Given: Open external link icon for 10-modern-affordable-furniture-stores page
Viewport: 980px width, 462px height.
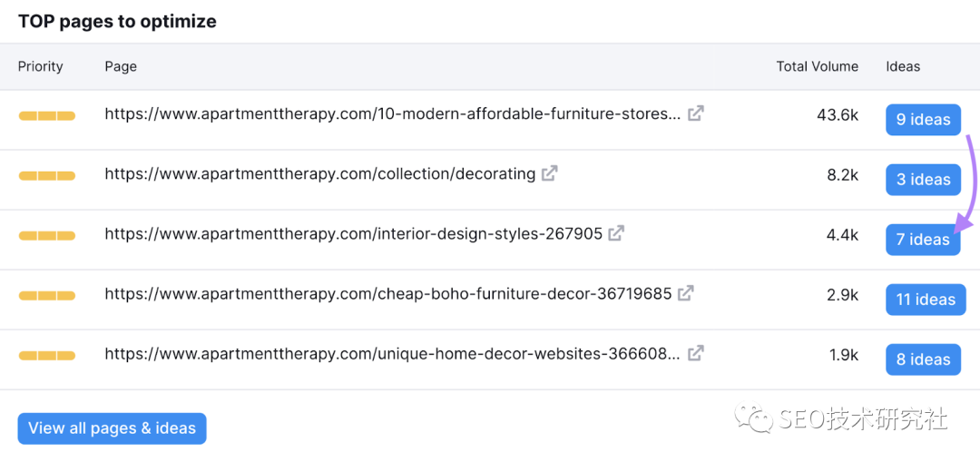Looking at the screenshot, I should [695, 114].
